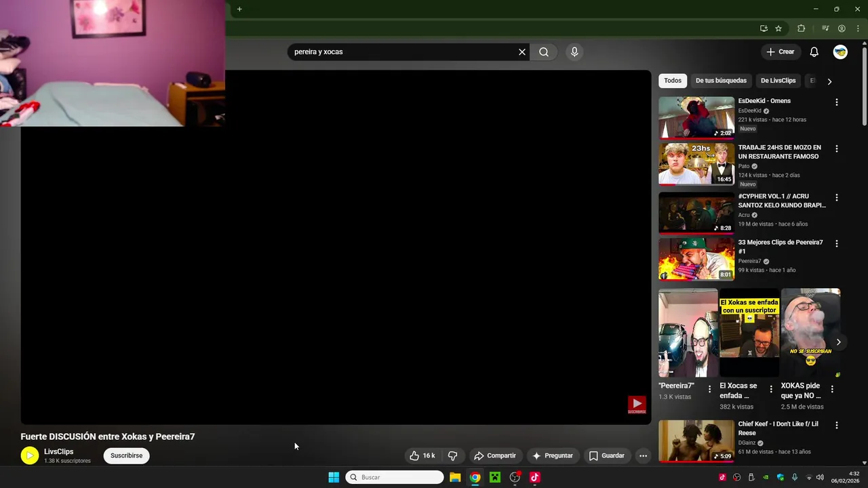Image resolution: width=868 pixels, height=488 pixels.
Task: Click the Crear button
Action: coord(780,52)
